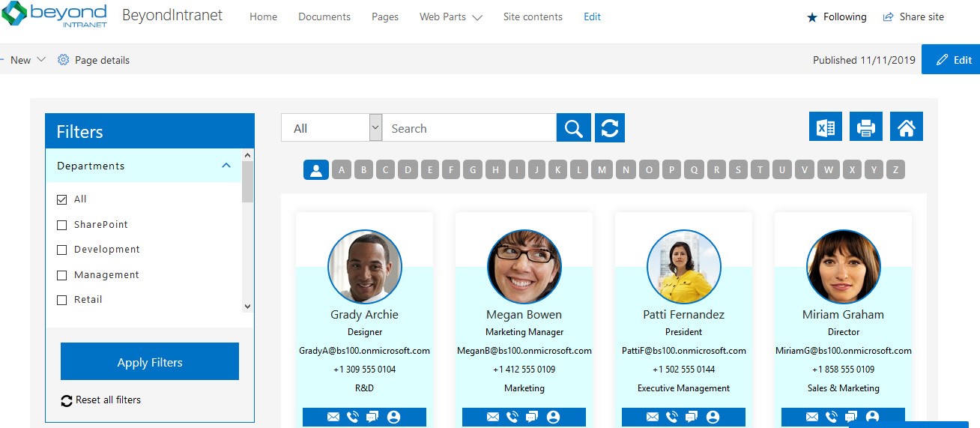Click the magnifying glass search button
Viewport: 980px width, 428px height.
pyautogui.click(x=573, y=128)
